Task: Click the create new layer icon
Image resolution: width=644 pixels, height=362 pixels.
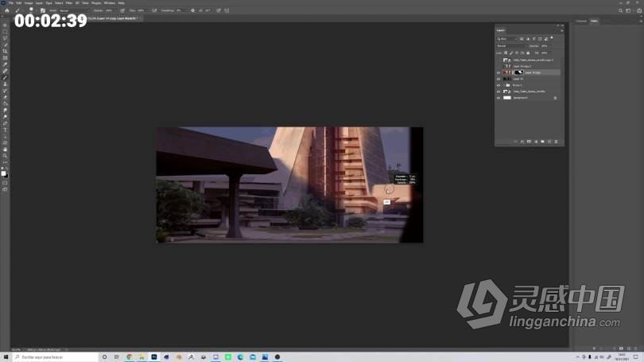Action: pyautogui.click(x=549, y=142)
